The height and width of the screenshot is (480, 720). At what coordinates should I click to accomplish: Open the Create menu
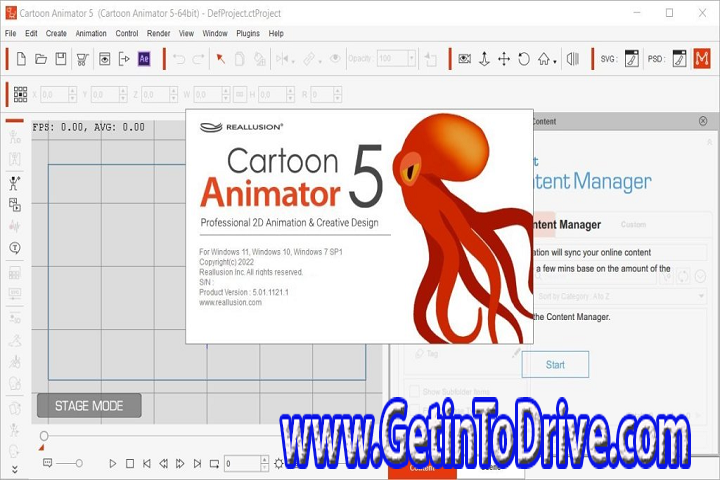pyautogui.click(x=56, y=34)
